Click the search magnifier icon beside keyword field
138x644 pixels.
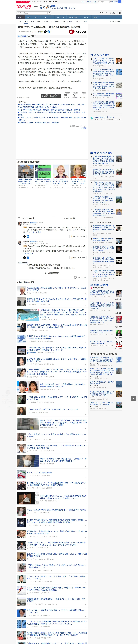49,13
